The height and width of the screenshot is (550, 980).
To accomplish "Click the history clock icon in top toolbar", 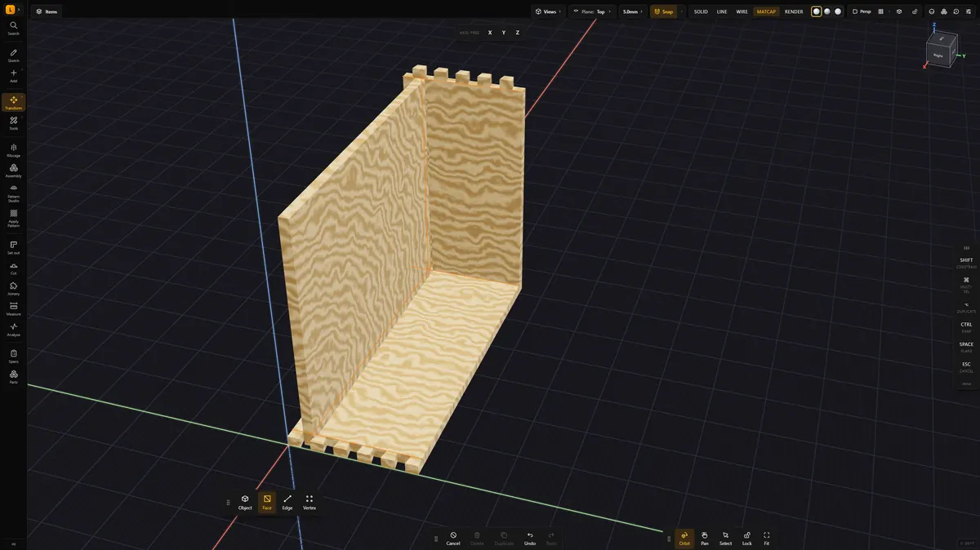I will [x=955, y=11].
